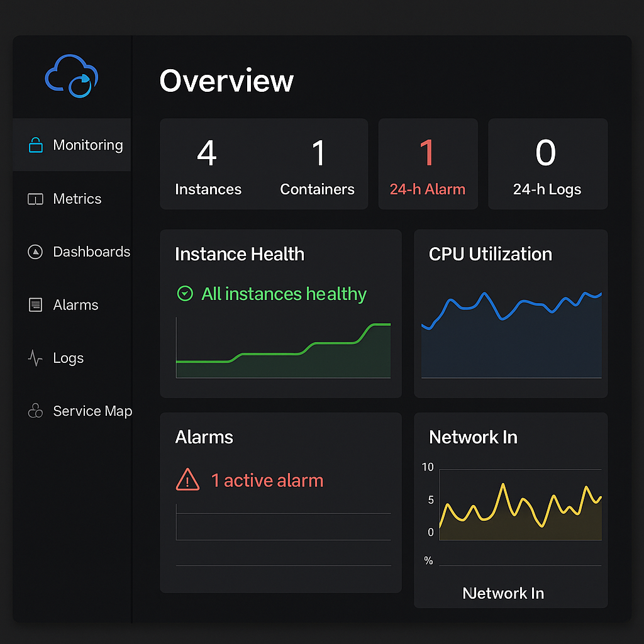Screen dimensions: 644x644
Task: Click the All instances healthy status text
Action: (284, 294)
